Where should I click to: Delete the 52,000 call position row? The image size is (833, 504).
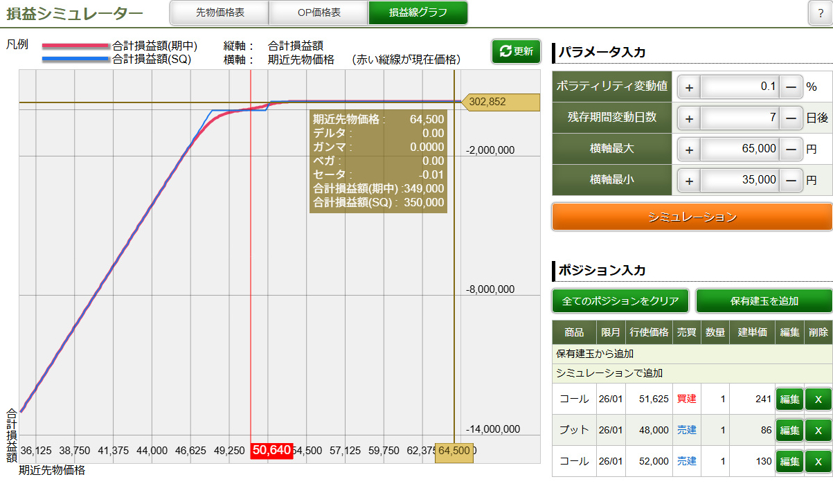tap(818, 461)
